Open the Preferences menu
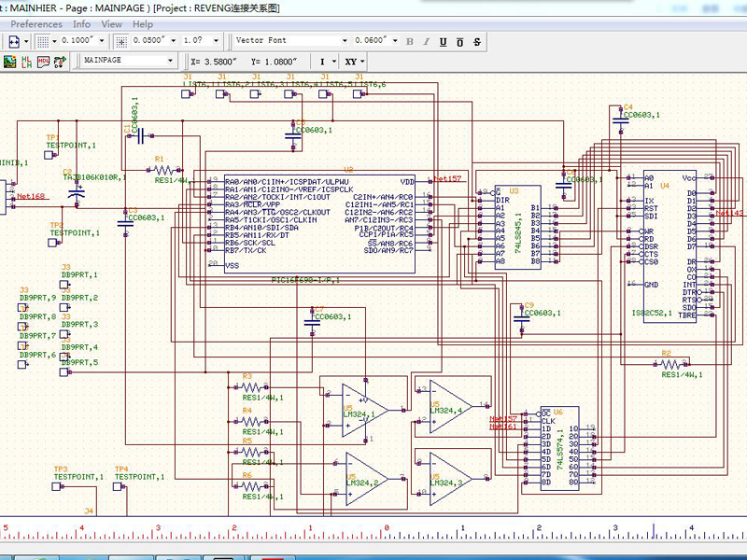The height and width of the screenshot is (560, 747). [36, 24]
